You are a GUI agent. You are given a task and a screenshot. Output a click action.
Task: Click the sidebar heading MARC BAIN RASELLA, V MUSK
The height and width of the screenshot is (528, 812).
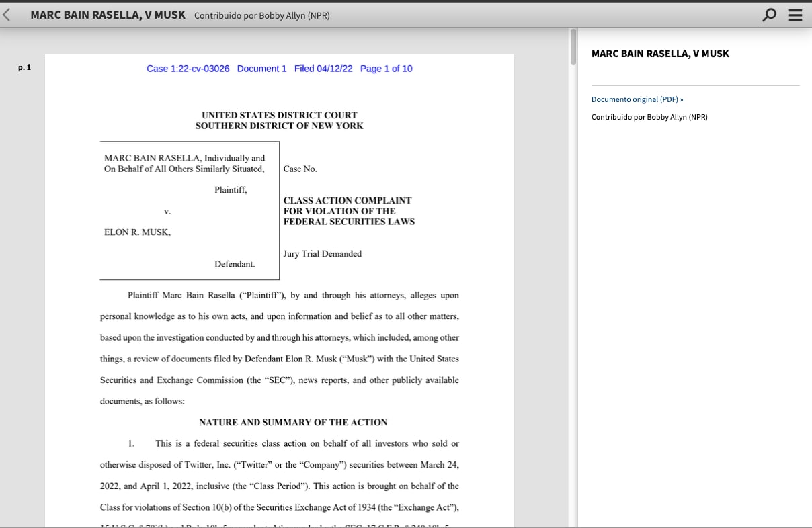coord(659,54)
